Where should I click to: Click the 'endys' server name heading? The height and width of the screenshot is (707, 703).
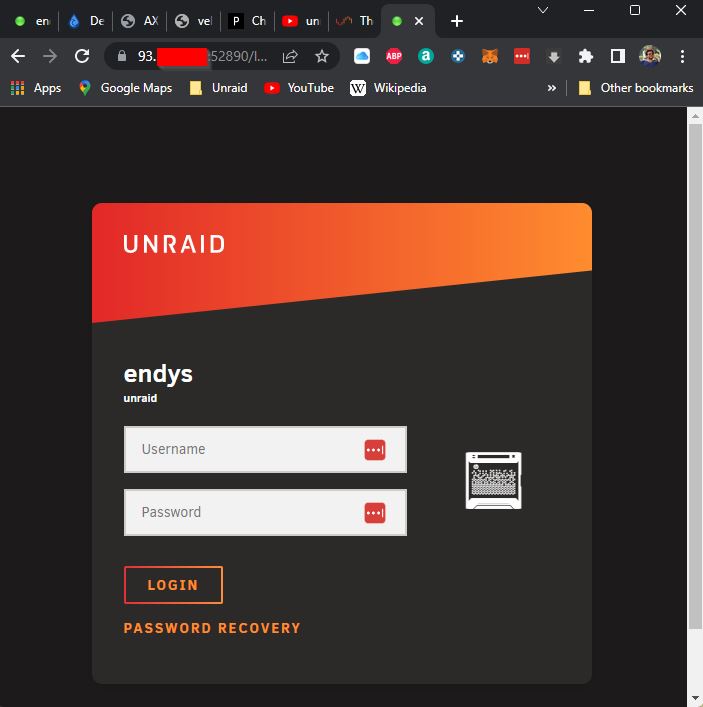[x=158, y=374]
